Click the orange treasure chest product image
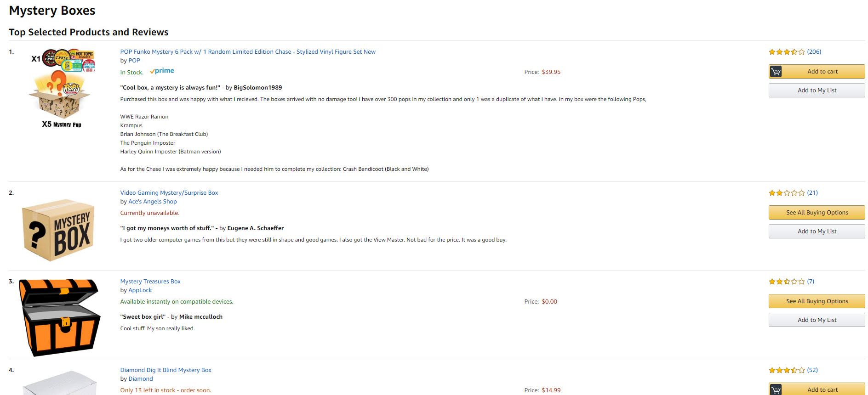 pyautogui.click(x=59, y=317)
